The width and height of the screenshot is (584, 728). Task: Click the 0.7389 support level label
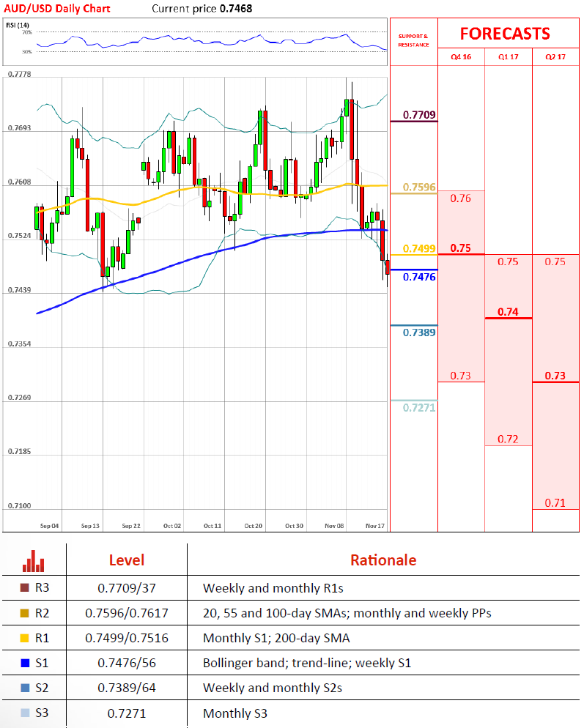coord(419,333)
